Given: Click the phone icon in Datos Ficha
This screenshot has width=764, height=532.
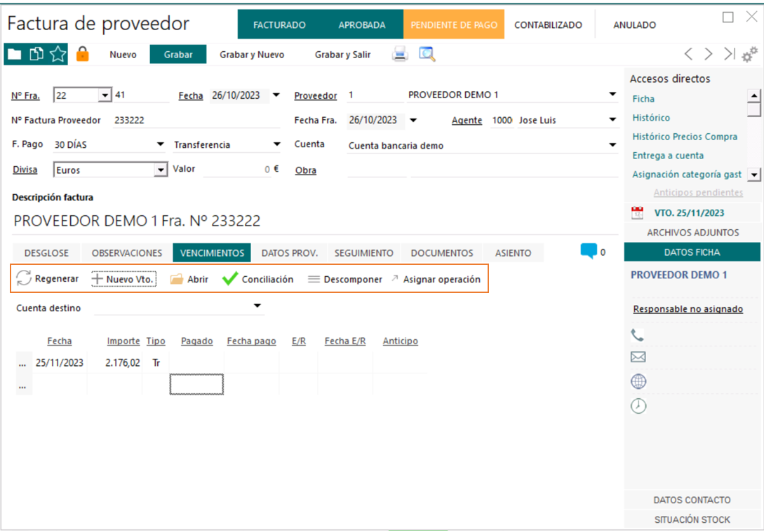Looking at the screenshot, I should pyautogui.click(x=637, y=335).
